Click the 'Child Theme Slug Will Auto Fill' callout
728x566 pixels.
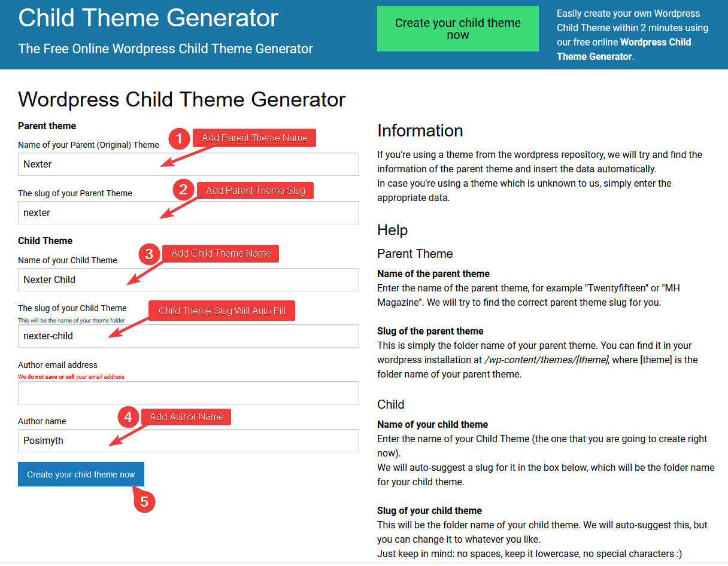(222, 311)
